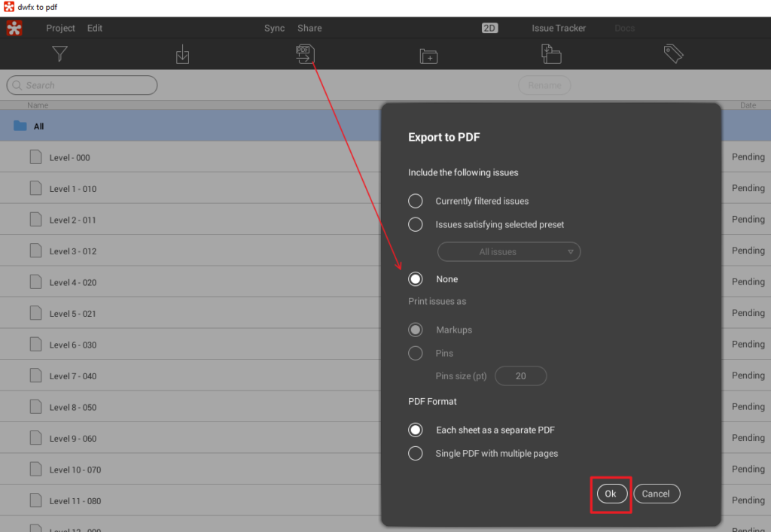The width and height of the screenshot is (771, 532).
Task: Select the Level 4 - 020 sheet name
Action: pyautogui.click(x=73, y=282)
